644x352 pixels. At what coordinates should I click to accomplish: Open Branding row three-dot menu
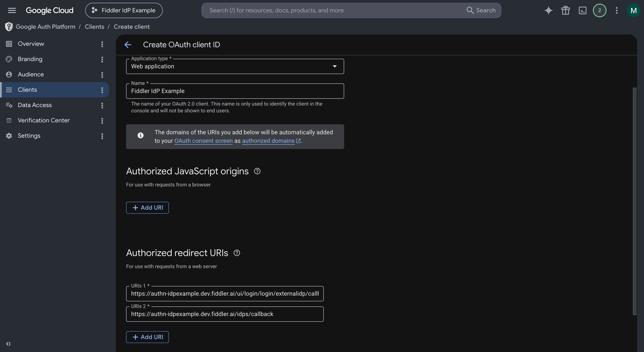[x=102, y=59]
